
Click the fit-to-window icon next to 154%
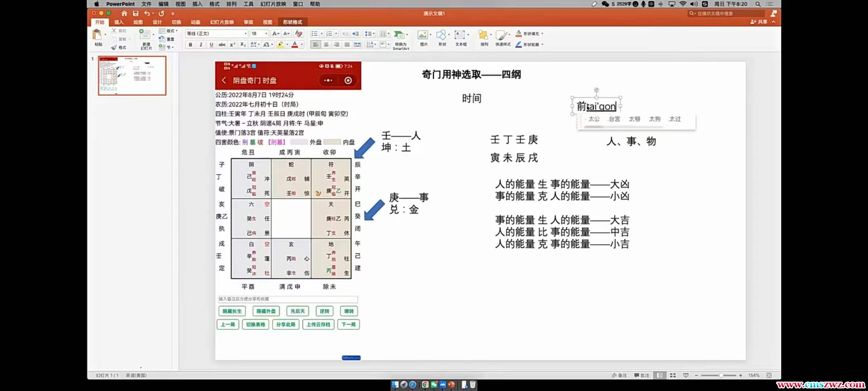click(x=769, y=375)
